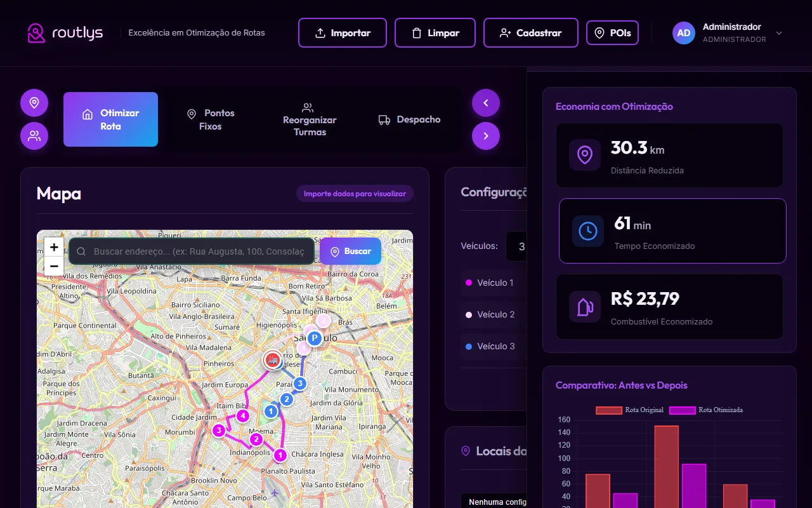
Task: Click the home icon on Otimizar Rota
Action: [88, 114]
